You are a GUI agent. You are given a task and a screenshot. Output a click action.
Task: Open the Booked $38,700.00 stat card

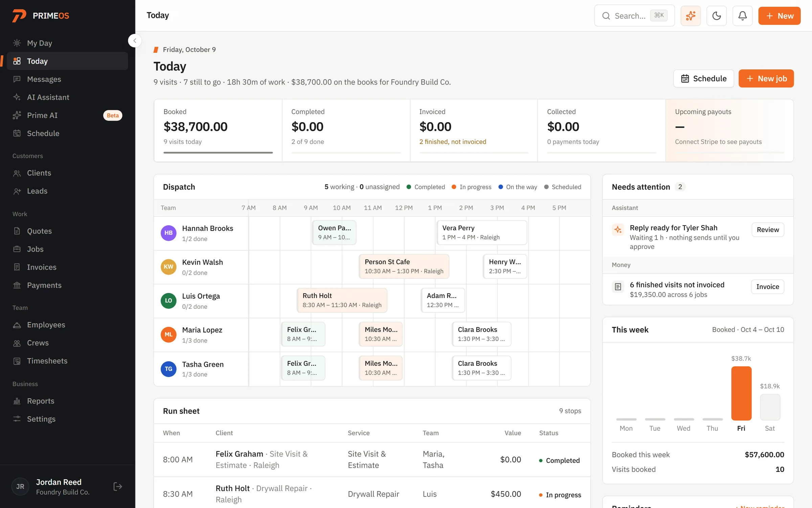coord(218,130)
